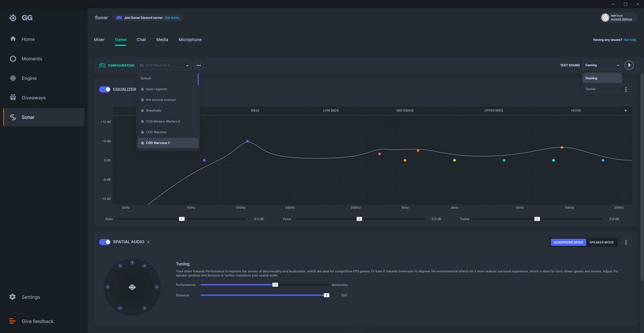The width and height of the screenshot is (644, 333).
Task: Open Equalizer more options menu
Action: tap(626, 90)
